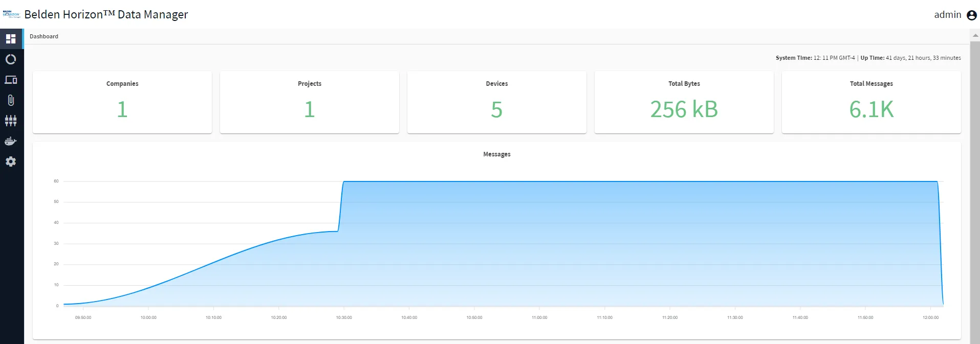980x344 pixels.
Task: Select the Dashboard breadcrumb tab
Action: pos(44,36)
